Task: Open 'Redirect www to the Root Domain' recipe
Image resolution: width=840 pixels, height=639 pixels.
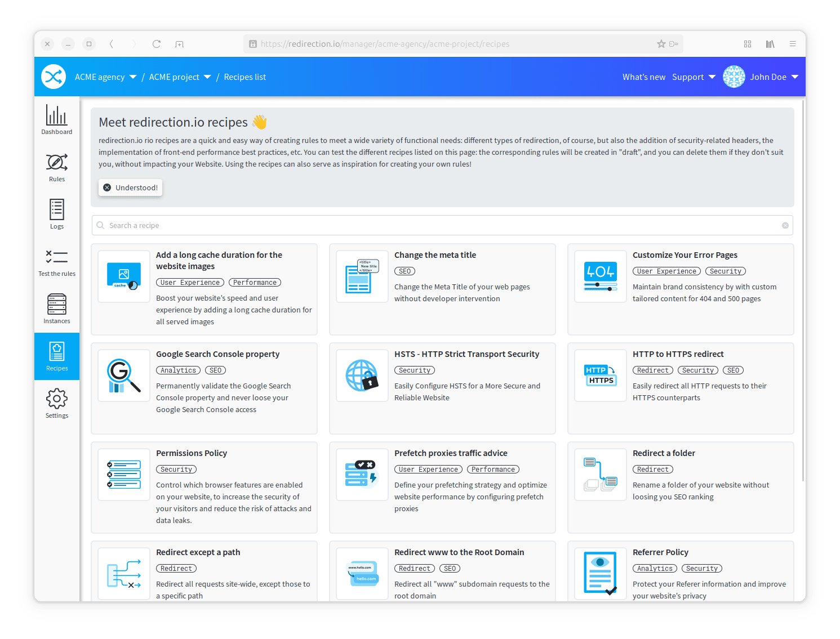Action: point(459,552)
